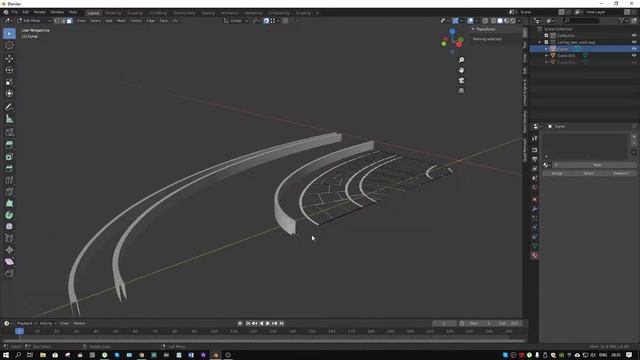Image resolution: width=640 pixels, height=360 pixels.
Task: Uncheck the Collection exclude checkbox
Action: tap(546, 36)
